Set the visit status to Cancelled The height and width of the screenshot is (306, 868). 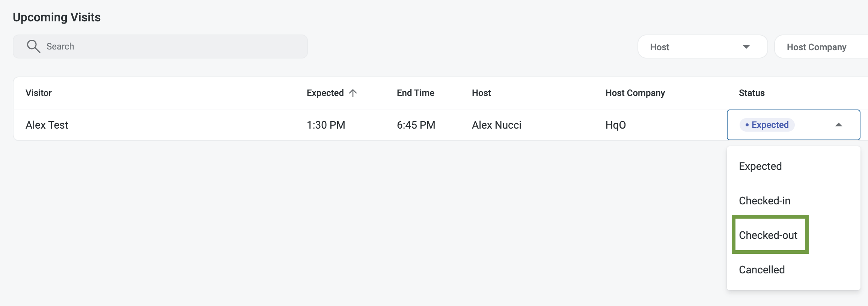pyautogui.click(x=762, y=270)
